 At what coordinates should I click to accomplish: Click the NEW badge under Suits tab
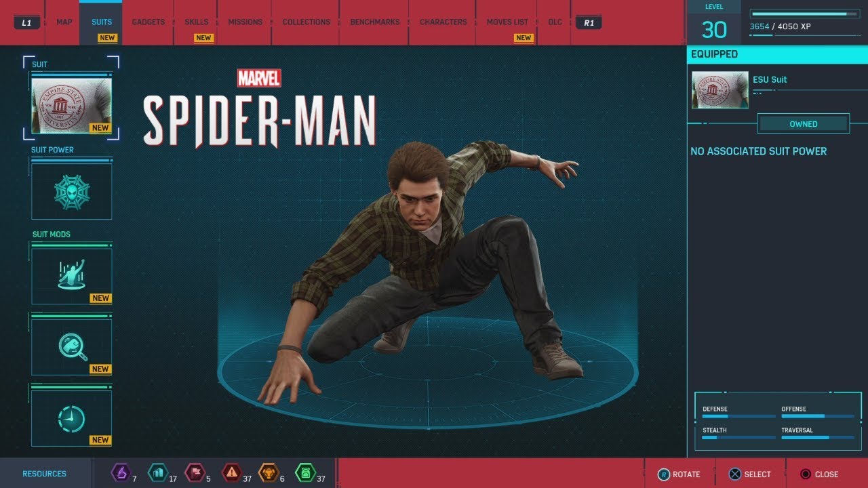(x=107, y=38)
